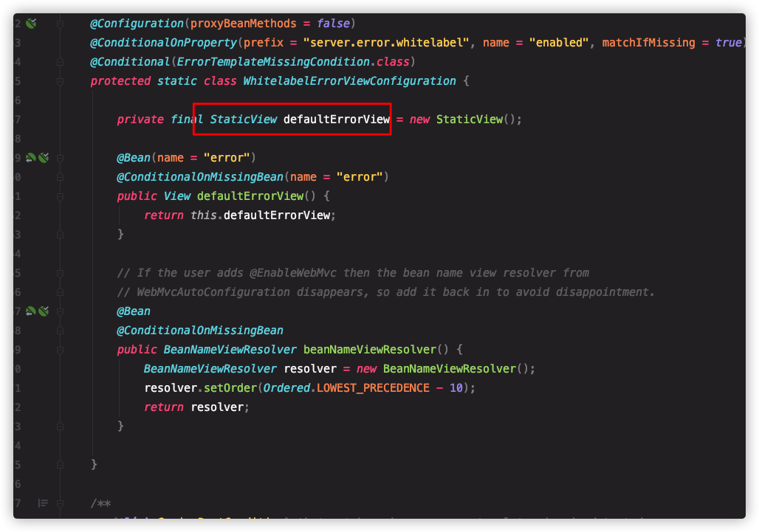Toggle rendered doc comment icon beside the /** line
Image resolution: width=759 pixels, height=532 pixels.
[43, 503]
